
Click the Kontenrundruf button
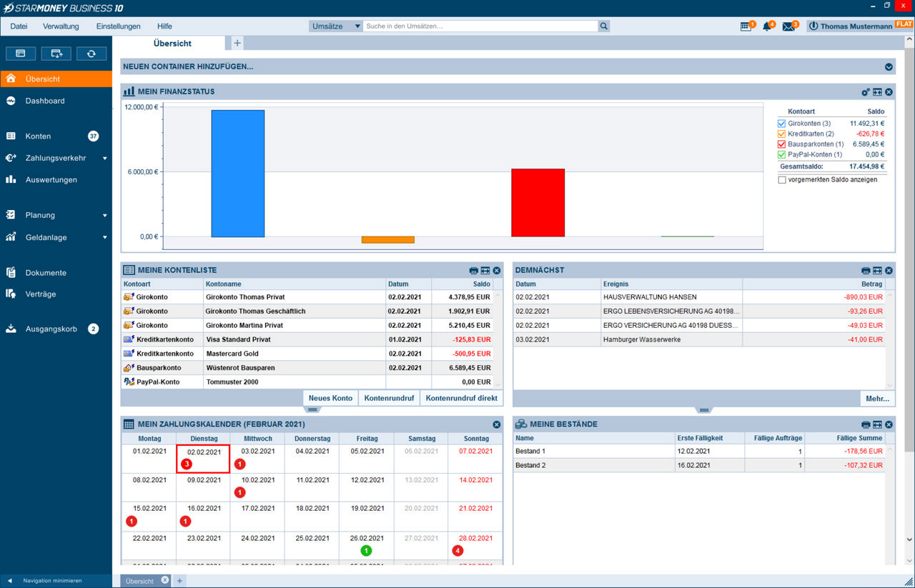[389, 398]
